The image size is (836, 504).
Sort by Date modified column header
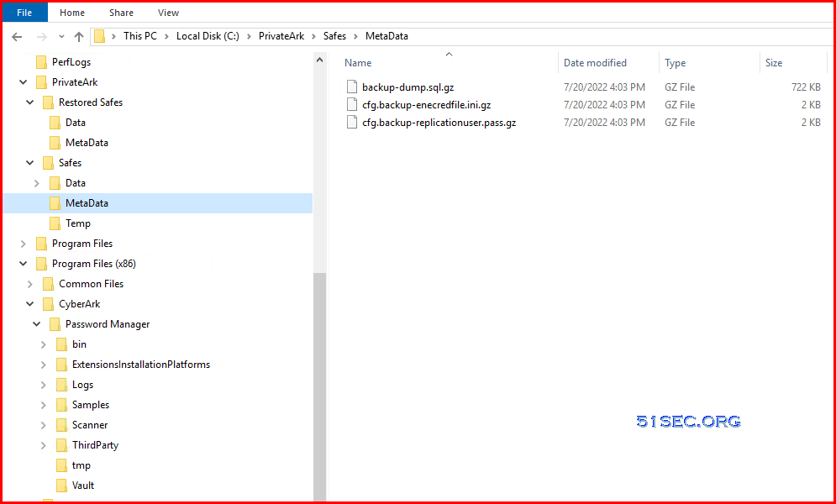point(595,63)
